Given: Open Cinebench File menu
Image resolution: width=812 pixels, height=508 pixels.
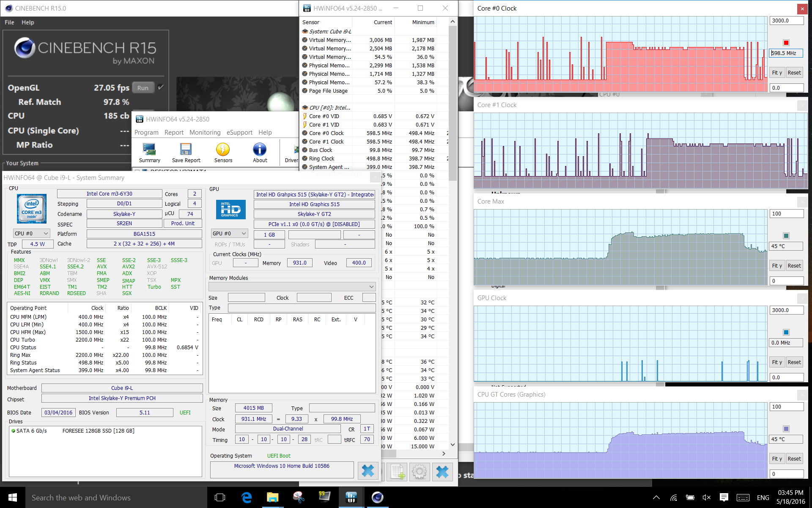Looking at the screenshot, I should (9, 22).
